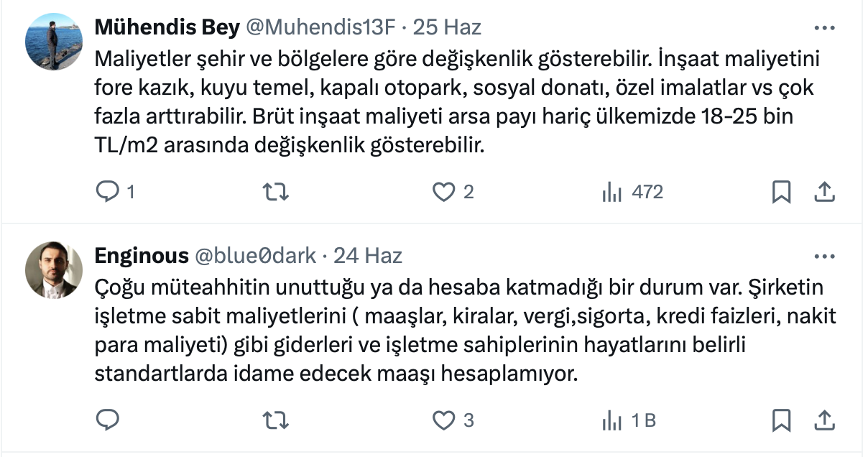Open Enginous's profile avatar
Screen dimensions: 868x457
click(x=54, y=269)
